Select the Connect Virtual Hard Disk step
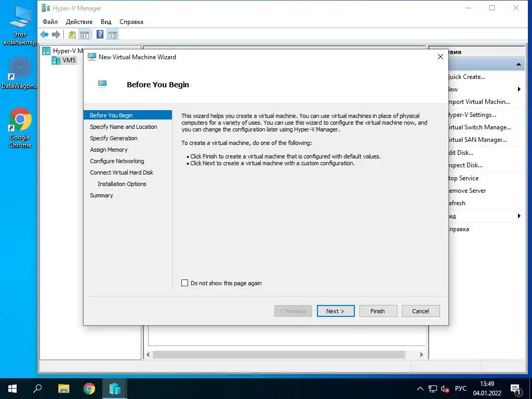This screenshot has height=399, width=532. 122,172
